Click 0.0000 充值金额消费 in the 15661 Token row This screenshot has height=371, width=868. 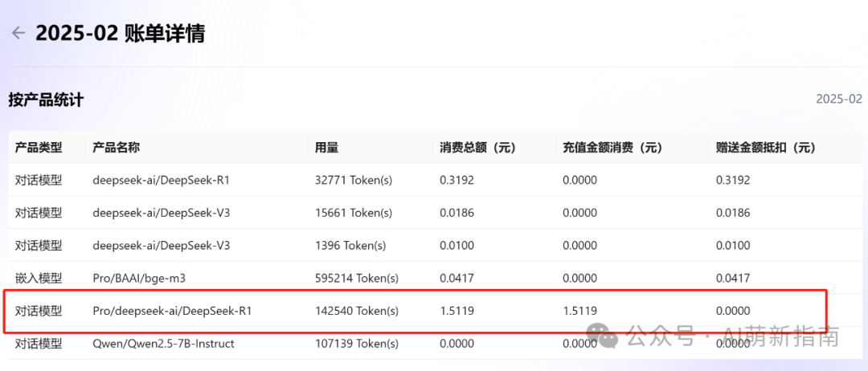pos(579,213)
